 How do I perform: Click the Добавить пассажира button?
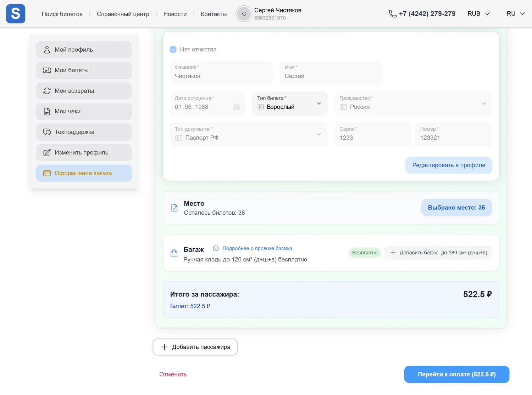[x=195, y=347]
